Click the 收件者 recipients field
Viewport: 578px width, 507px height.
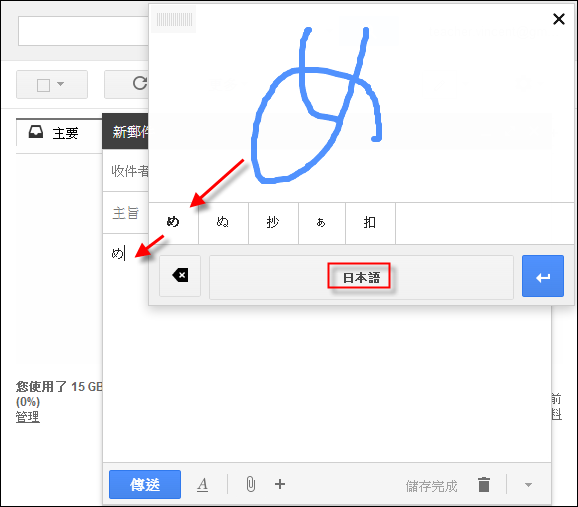click(x=126, y=171)
